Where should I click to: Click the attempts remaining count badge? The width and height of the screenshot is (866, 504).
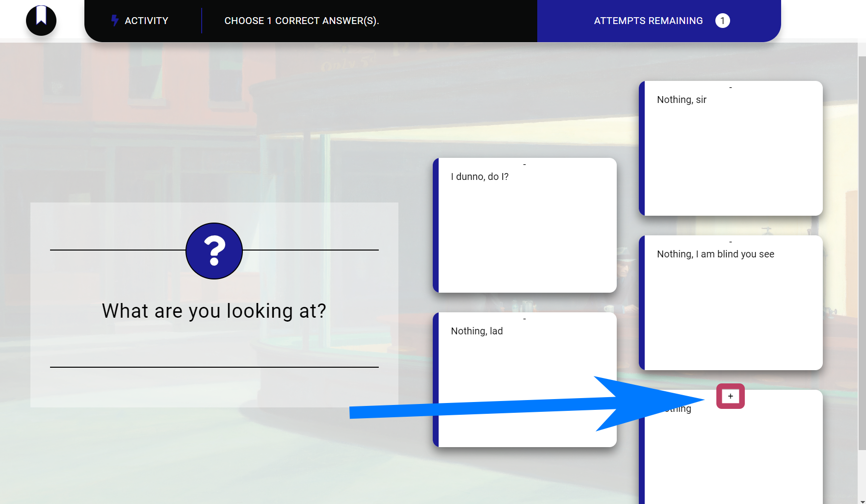[722, 21]
